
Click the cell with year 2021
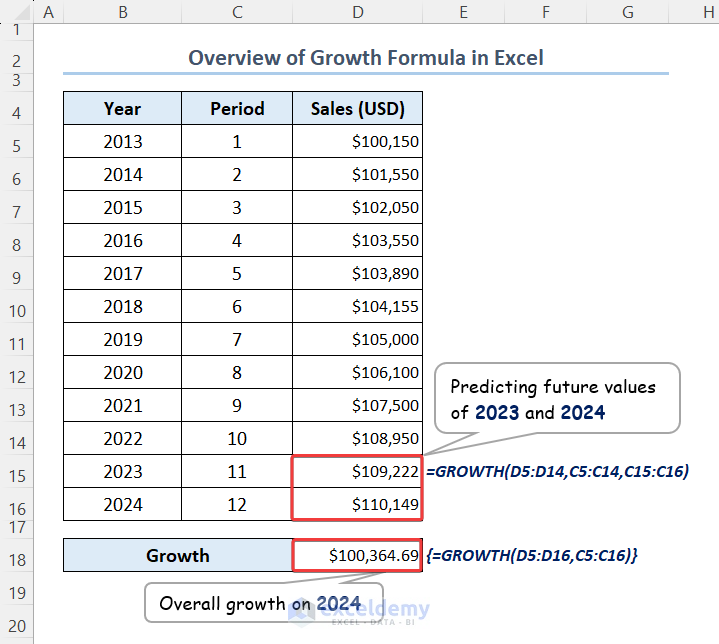point(122,405)
